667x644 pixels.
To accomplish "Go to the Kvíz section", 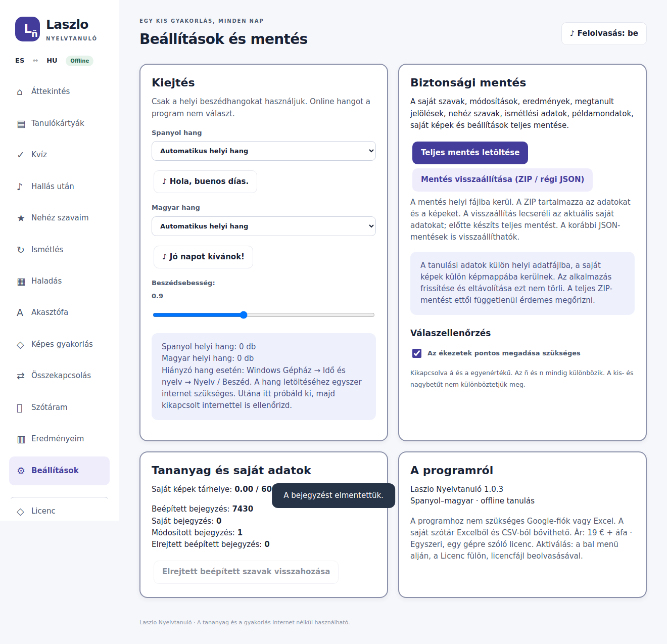I will [x=59, y=155].
